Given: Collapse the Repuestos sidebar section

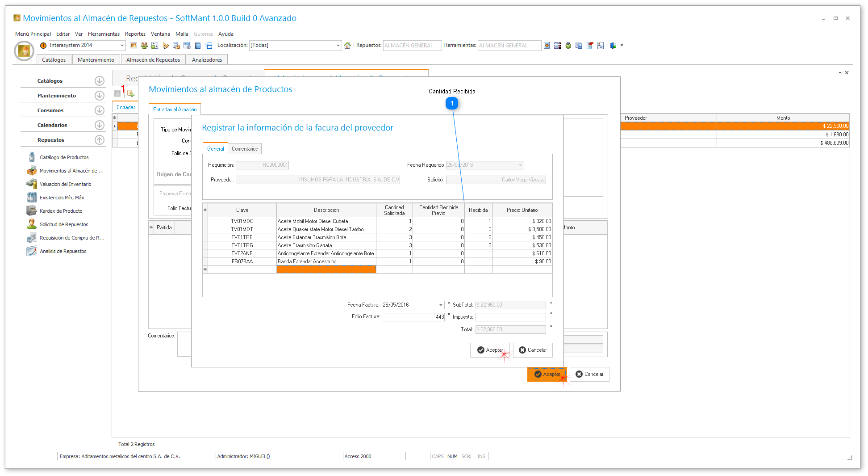Looking at the screenshot, I should point(100,140).
